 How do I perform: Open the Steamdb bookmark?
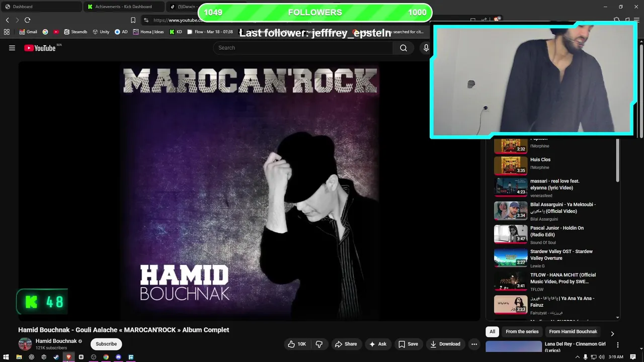[75, 32]
